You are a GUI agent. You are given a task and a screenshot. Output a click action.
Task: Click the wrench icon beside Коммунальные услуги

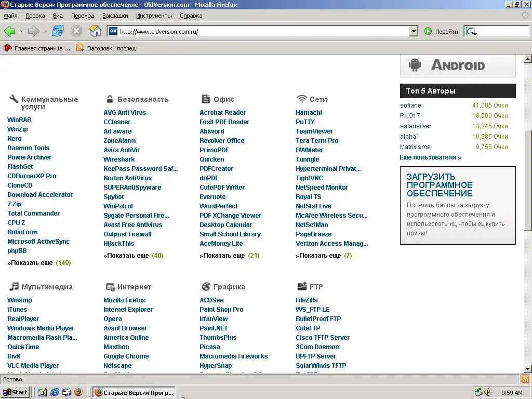coord(14,99)
